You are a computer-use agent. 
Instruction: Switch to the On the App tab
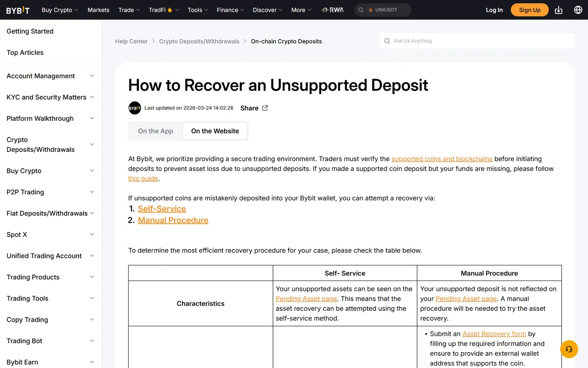coord(155,131)
